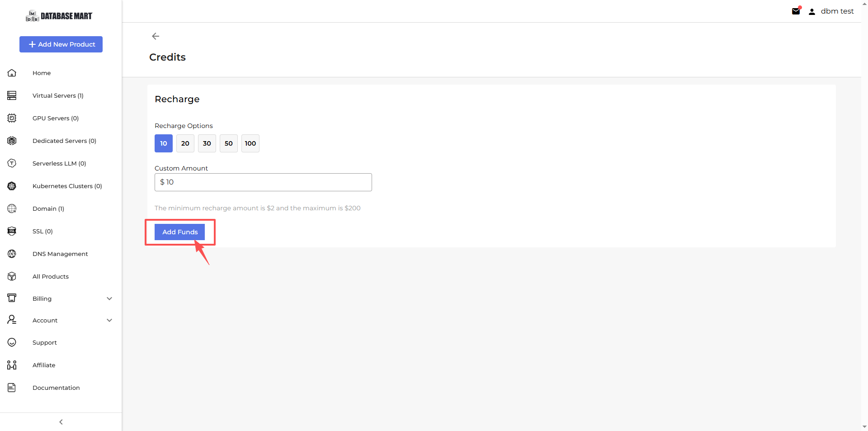Click the DNS Management icon
This screenshot has width=868, height=431.
tap(12, 254)
